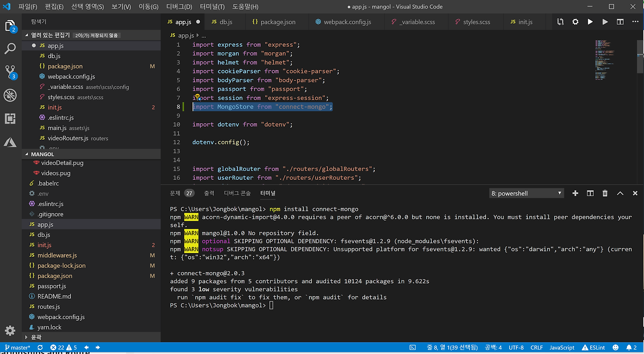This screenshot has height=354, width=644.
Task: Open 이동(G) menu
Action: tap(148, 7)
